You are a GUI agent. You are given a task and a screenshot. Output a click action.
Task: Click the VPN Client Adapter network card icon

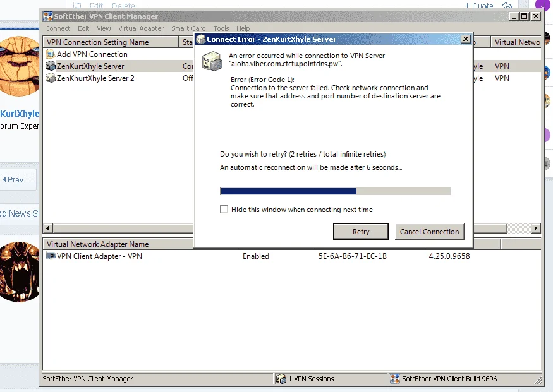point(51,256)
